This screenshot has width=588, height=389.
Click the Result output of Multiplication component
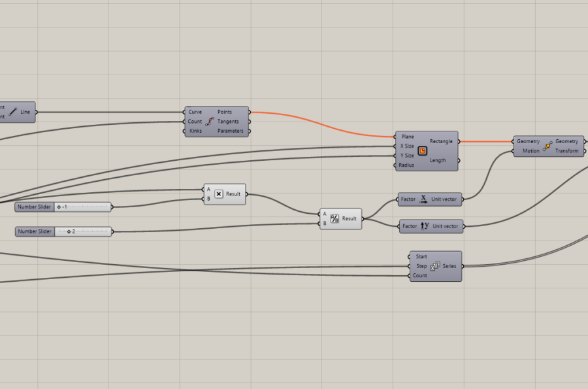click(233, 194)
